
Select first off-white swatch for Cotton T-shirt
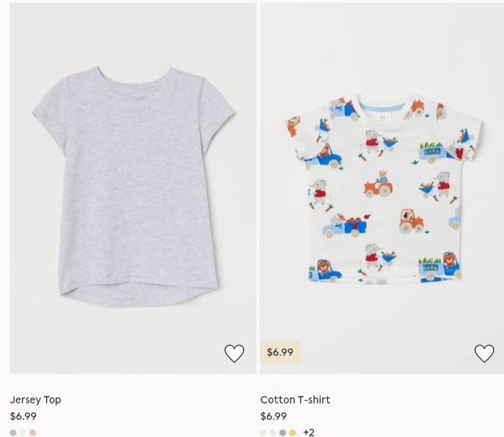tap(263, 433)
